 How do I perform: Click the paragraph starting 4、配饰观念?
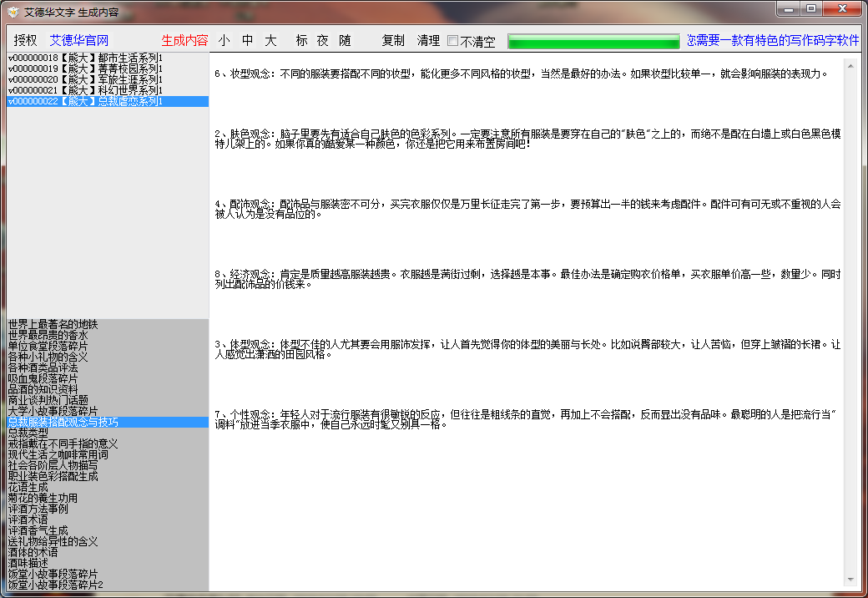(x=527, y=210)
